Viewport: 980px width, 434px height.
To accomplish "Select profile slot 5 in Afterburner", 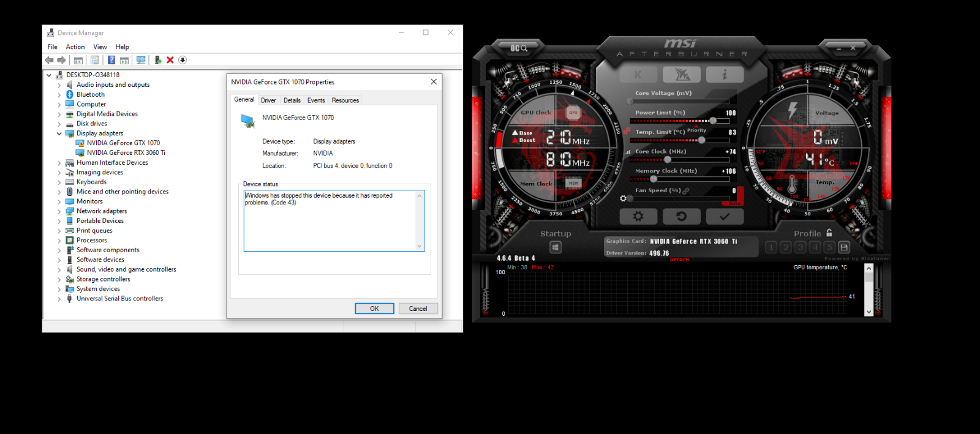I will tap(829, 247).
